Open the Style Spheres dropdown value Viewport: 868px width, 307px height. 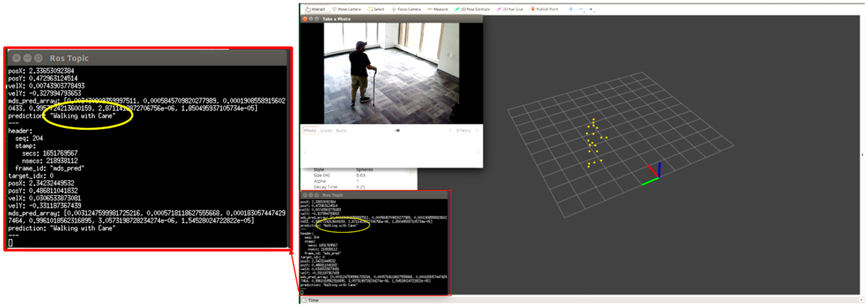[365, 169]
